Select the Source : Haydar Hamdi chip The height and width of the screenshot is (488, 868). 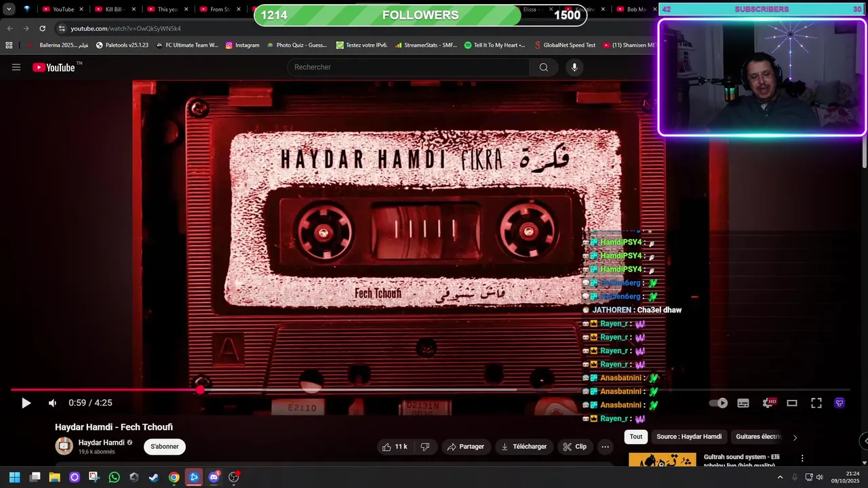coord(689,436)
